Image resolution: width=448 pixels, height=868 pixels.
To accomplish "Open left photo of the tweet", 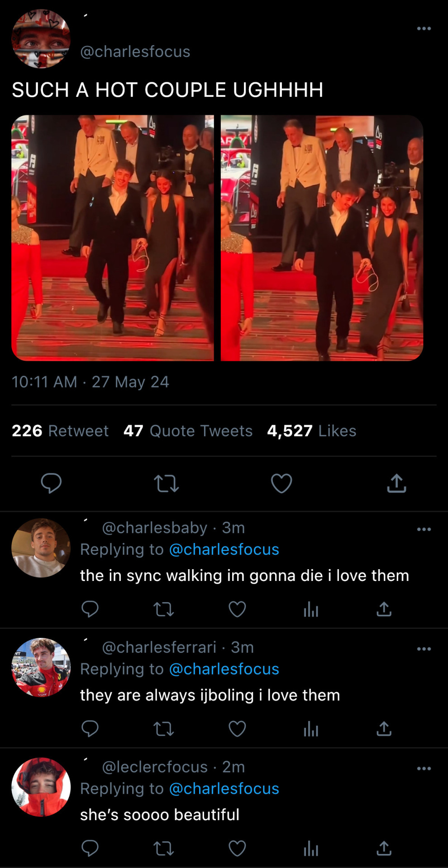I will click(x=112, y=238).
